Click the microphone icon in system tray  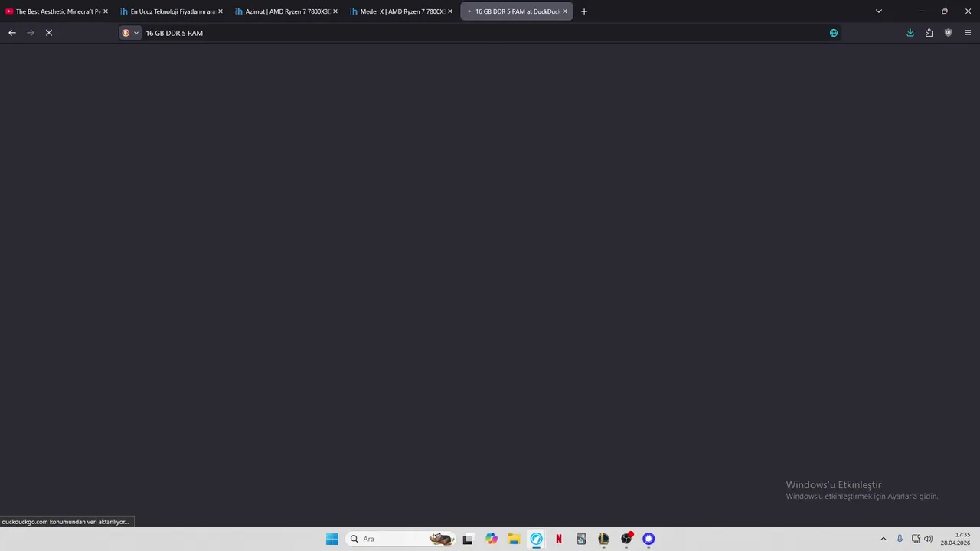click(x=900, y=539)
